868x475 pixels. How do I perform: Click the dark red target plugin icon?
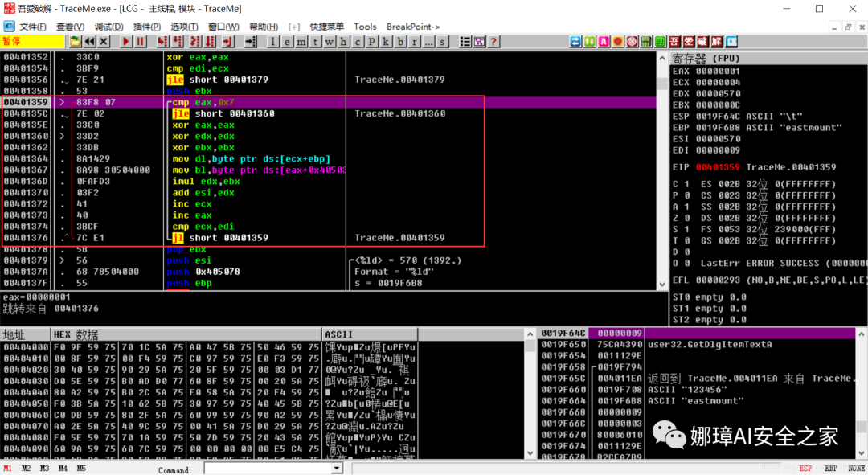point(632,42)
